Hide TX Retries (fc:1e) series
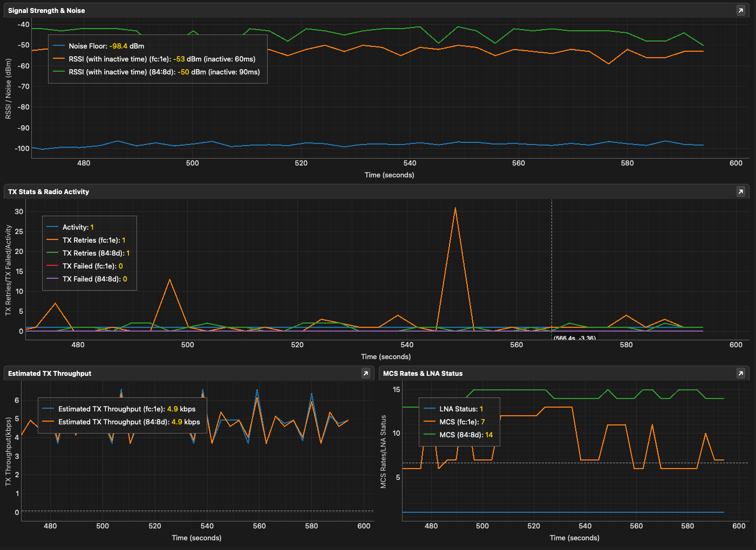Image resolution: width=756 pixels, height=550 pixels. tap(94, 240)
